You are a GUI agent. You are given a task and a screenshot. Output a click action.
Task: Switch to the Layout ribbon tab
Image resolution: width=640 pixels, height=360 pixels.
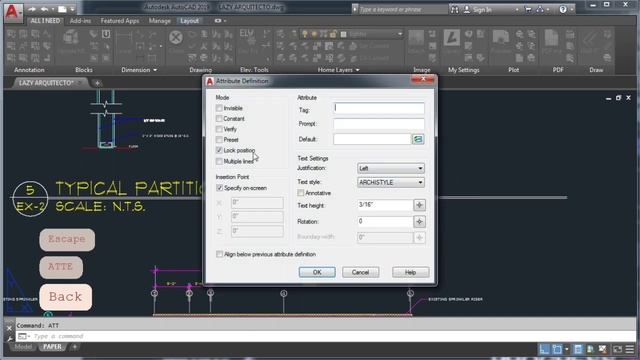coord(189,20)
